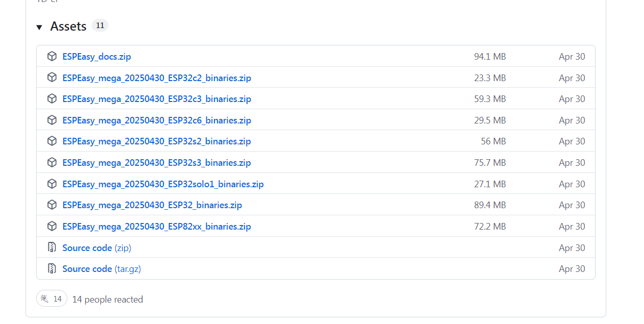Click the zip file icon beside Source code (tar.gz)

tap(51, 268)
